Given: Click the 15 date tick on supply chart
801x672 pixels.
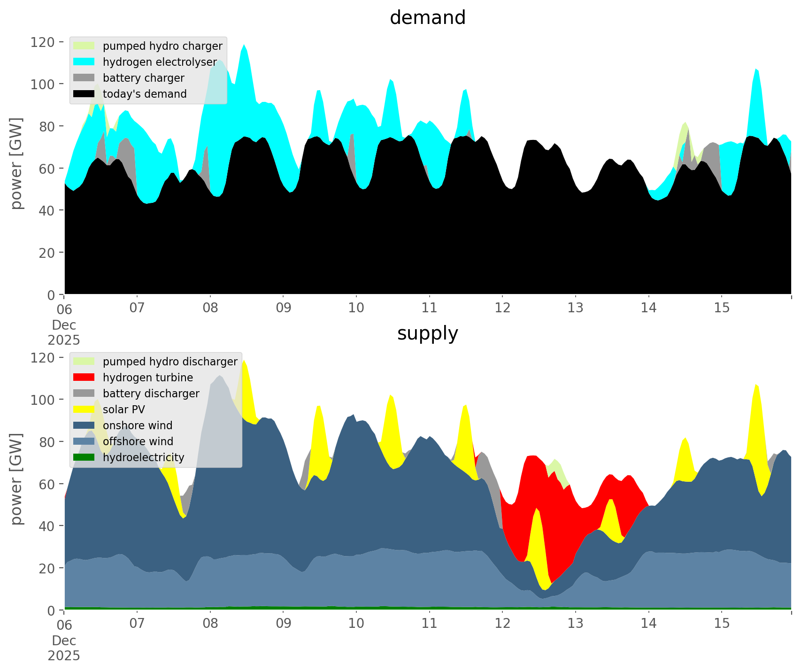Looking at the screenshot, I should tap(721, 624).
